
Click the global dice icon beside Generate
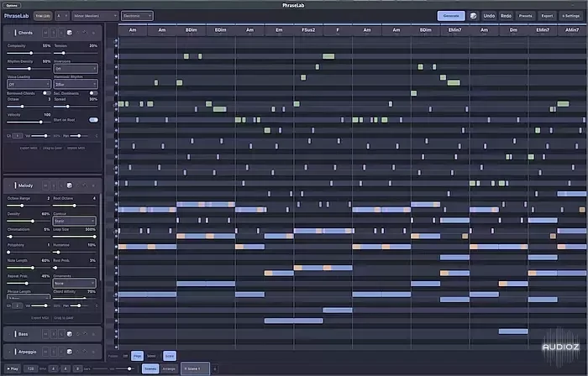click(x=473, y=16)
